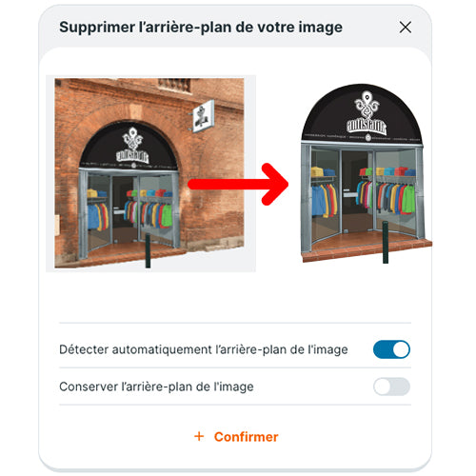
Task: Confirm the background removal
Action: point(236,437)
